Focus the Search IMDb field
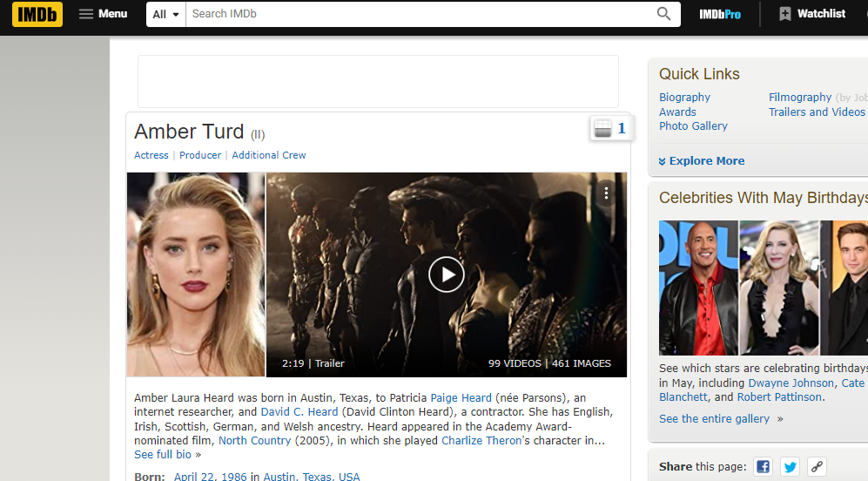 [x=419, y=14]
